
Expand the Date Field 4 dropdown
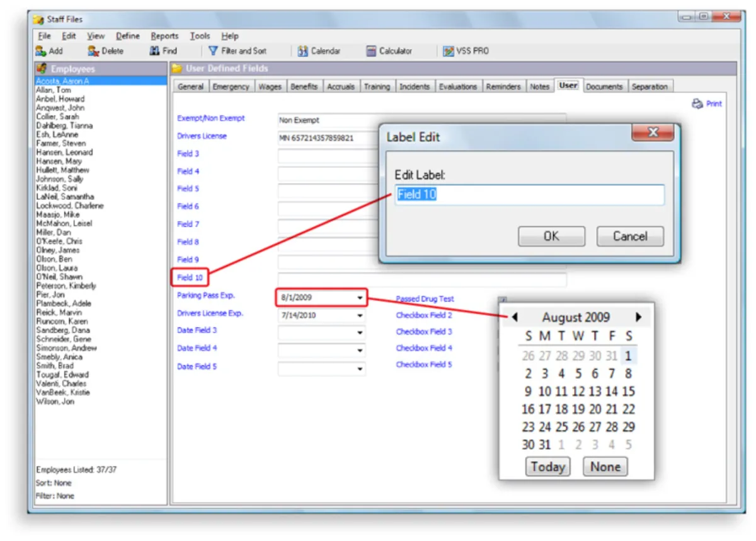360,350
